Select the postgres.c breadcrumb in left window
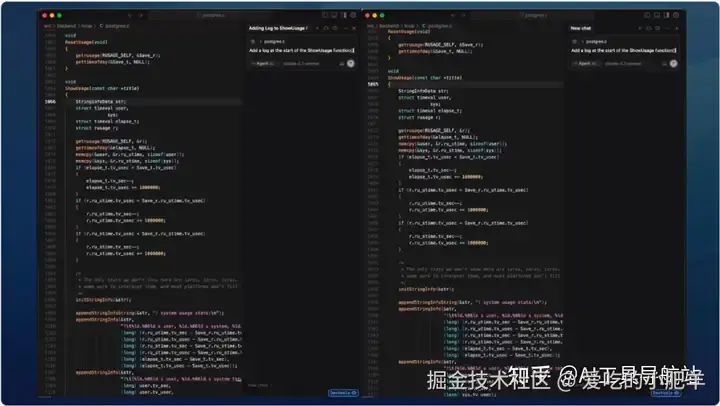The height and width of the screenshot is (406, 720). point(115,26)
